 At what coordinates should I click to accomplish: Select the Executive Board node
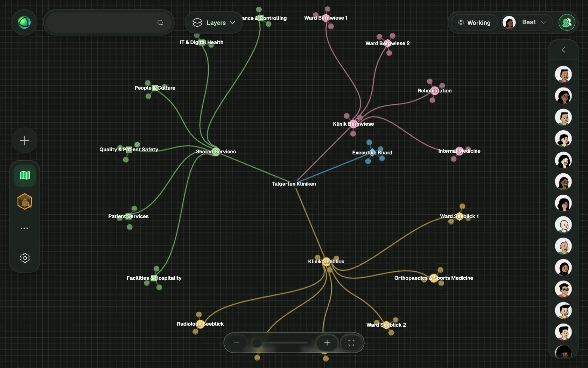coord(372,153)
